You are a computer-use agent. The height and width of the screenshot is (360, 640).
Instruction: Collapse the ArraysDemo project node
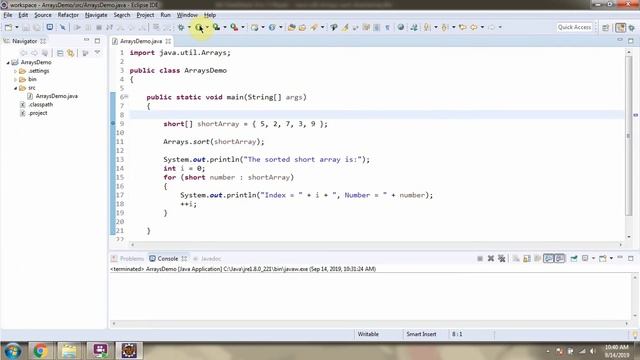[x=8, y=62]
